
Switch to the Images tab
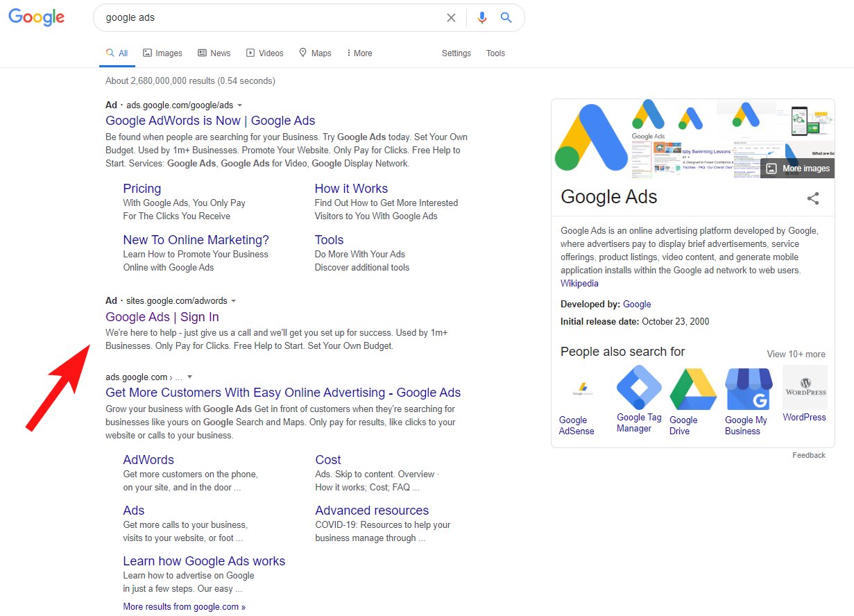tap(162, 53)
